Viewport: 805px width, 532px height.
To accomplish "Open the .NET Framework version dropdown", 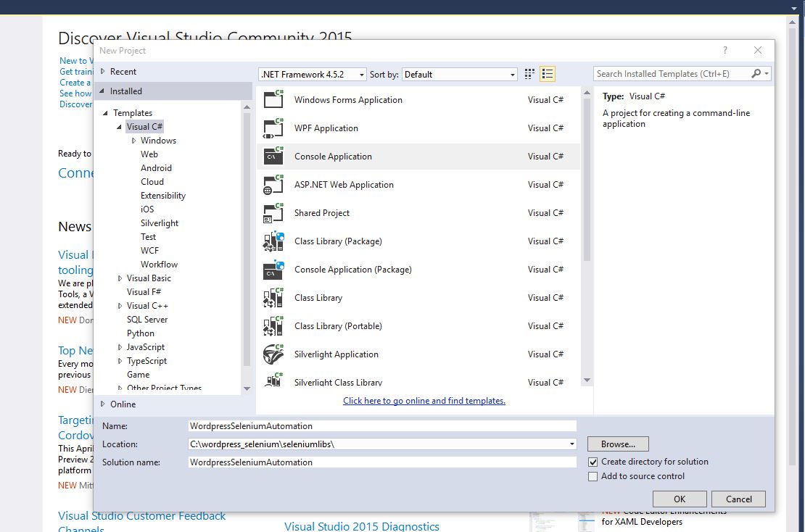I will [312, 75].
